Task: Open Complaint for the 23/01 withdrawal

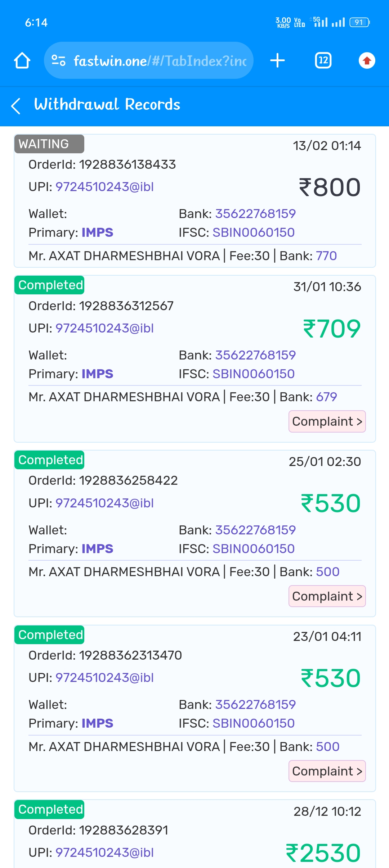Action: pos(327,771)
